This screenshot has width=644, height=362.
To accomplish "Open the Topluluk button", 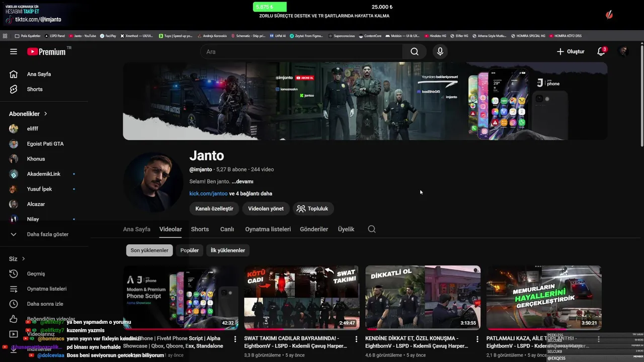I will coord(313,209).
